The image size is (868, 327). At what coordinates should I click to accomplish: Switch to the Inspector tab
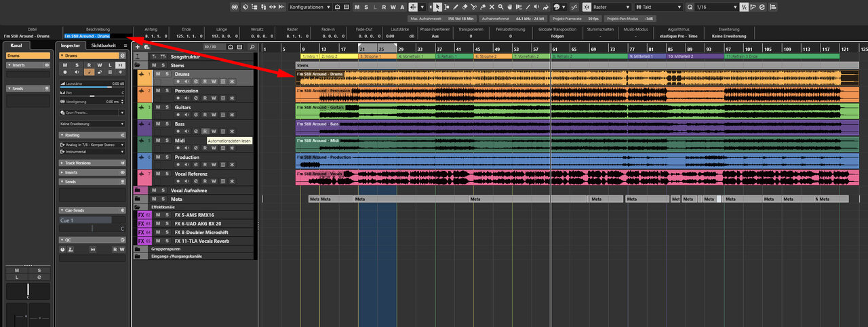71,45
